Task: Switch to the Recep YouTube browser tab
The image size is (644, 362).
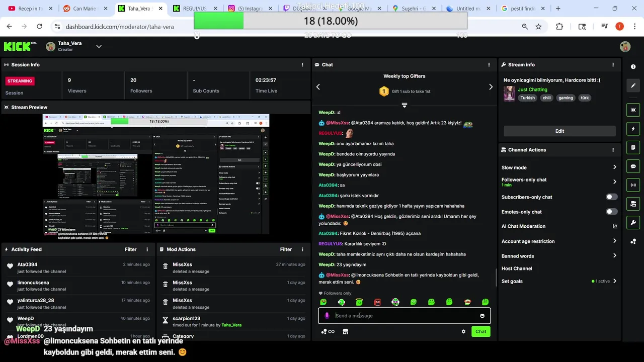Action: click(31, 9)
